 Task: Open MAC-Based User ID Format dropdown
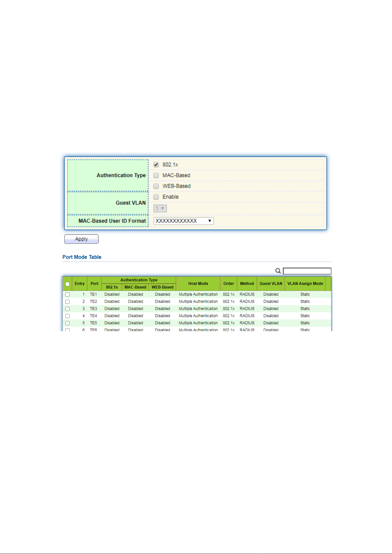point(184,221)
